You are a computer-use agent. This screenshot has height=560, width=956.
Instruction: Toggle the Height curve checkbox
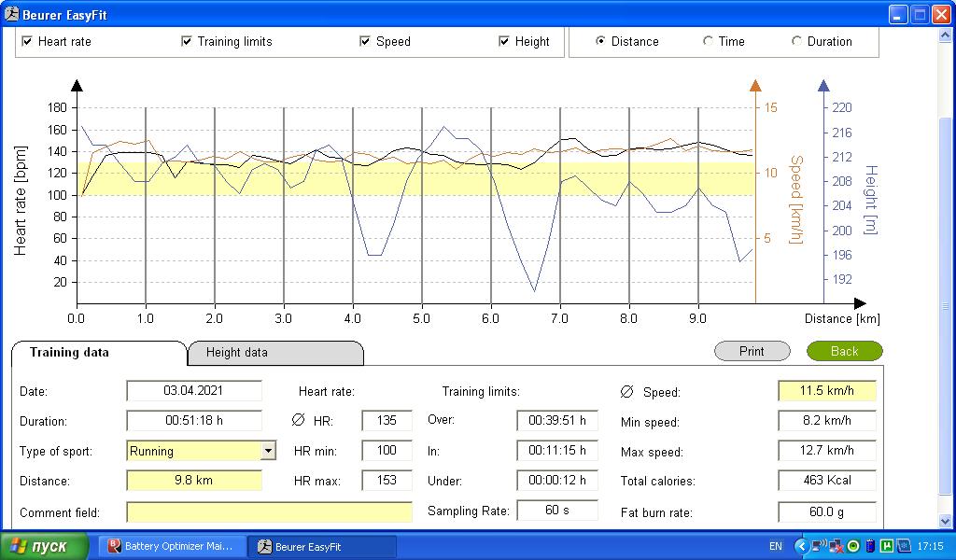coord(503,41)
